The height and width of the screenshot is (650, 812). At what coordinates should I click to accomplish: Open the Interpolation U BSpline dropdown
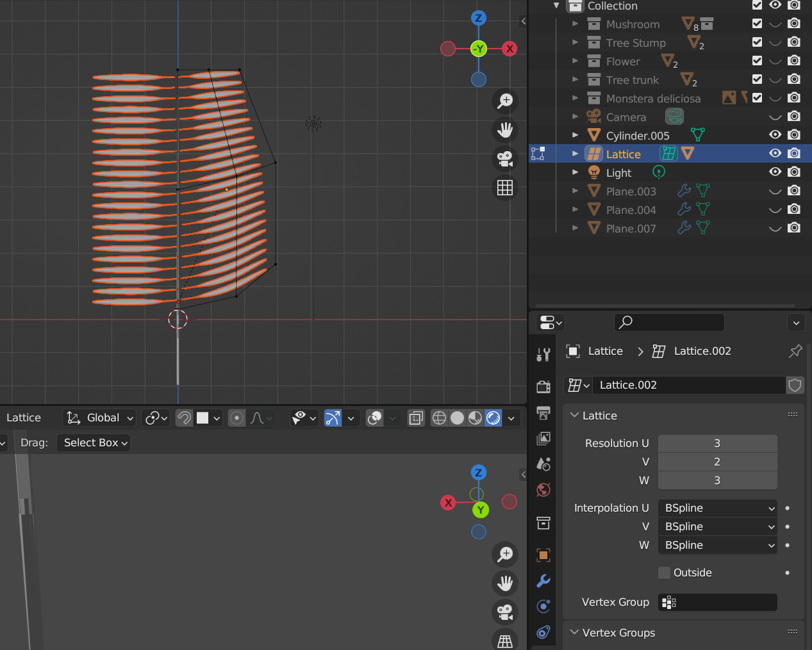click(x=717, y=508)
